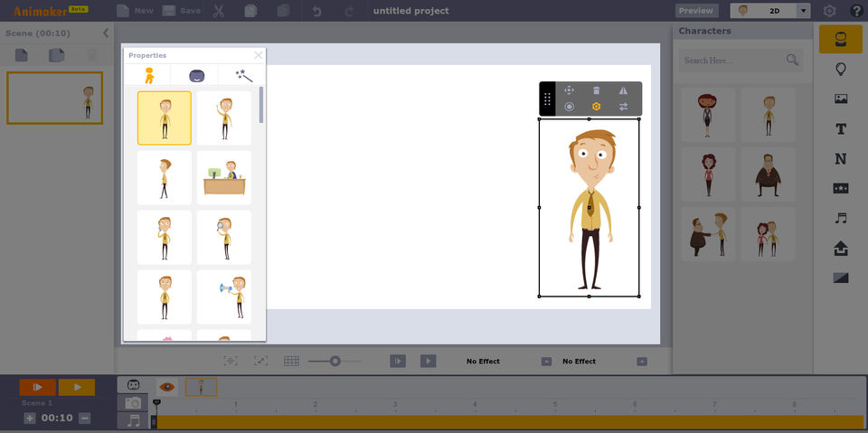This screenshot has width=868, height=433.
Task: Switch to the magic wand effects tab
Action: click(242, 76)
